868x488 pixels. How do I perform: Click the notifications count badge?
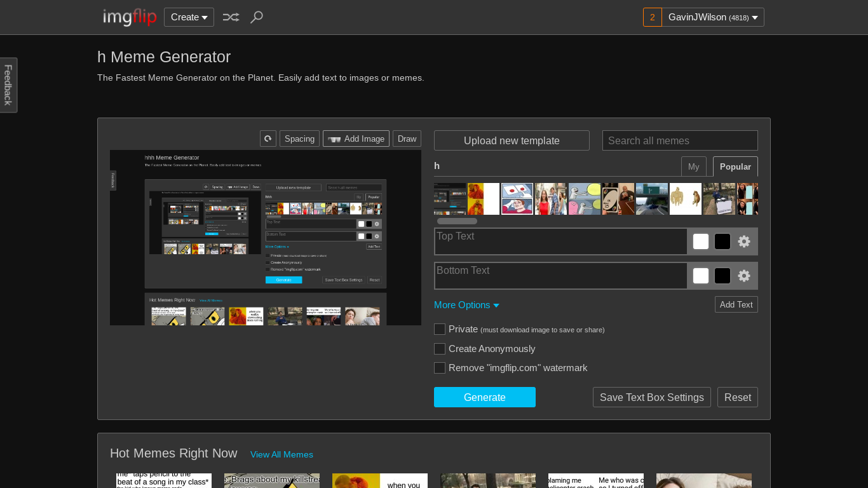652,17
